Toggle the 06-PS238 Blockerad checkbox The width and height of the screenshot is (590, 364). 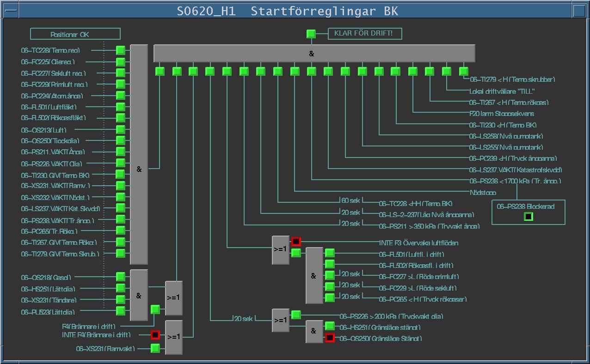click(x=529, y=216)
